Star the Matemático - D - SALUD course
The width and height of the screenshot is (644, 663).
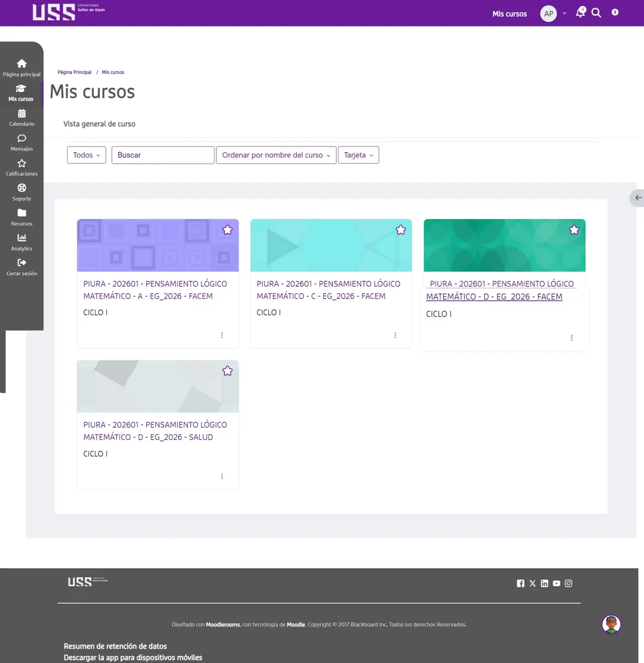(x=228, y=371)
